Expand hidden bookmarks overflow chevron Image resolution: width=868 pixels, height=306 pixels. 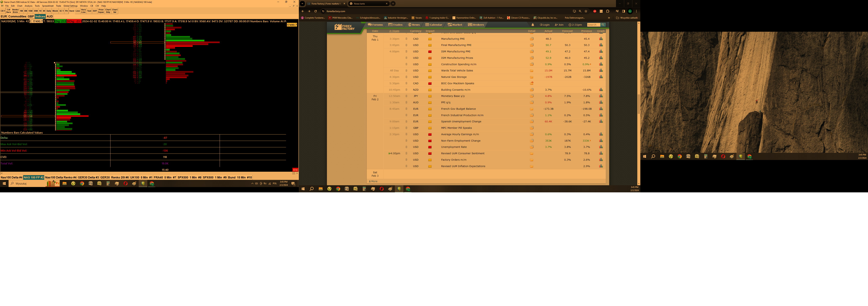[609, 18]
